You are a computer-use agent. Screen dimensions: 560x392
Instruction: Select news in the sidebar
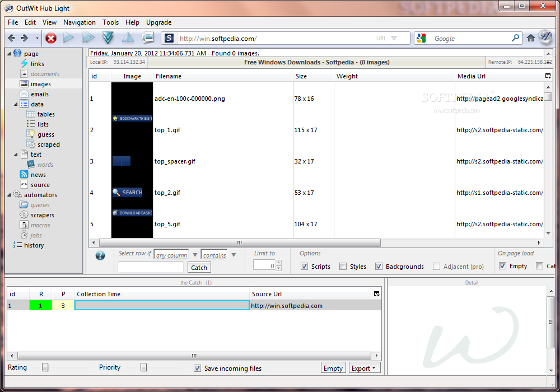(x=38, y=175)
